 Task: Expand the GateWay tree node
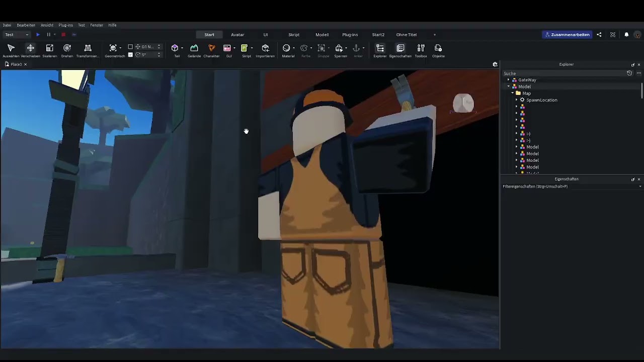(x=509, y=80)
